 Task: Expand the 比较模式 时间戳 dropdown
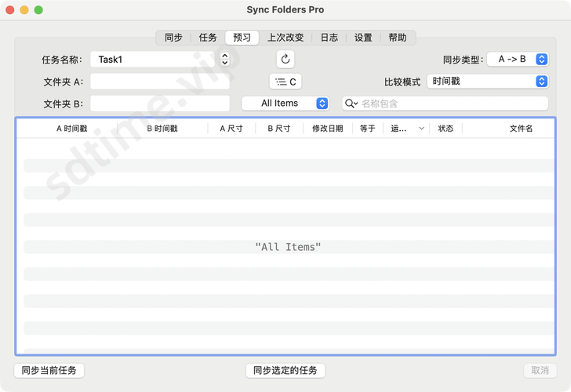pos(487,82)
